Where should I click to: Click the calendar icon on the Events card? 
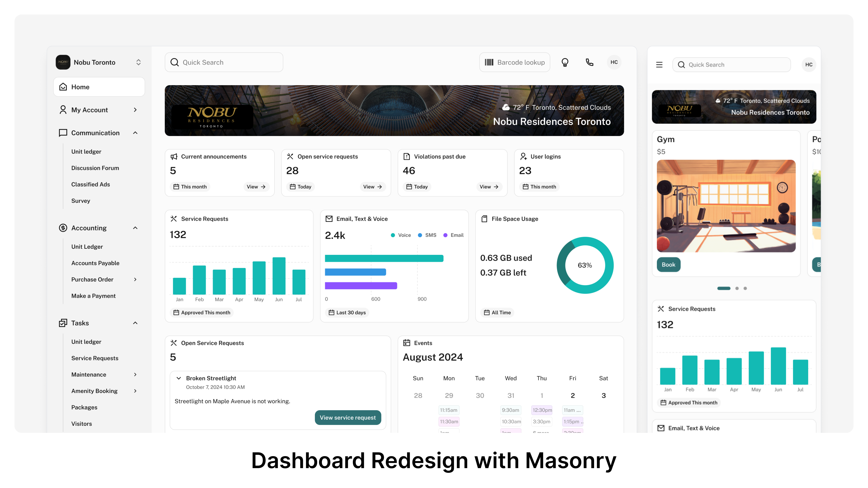tap(406, 343)
